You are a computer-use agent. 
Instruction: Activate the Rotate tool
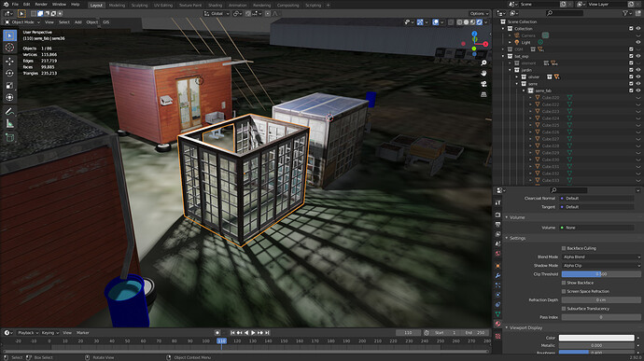(9, 73)
